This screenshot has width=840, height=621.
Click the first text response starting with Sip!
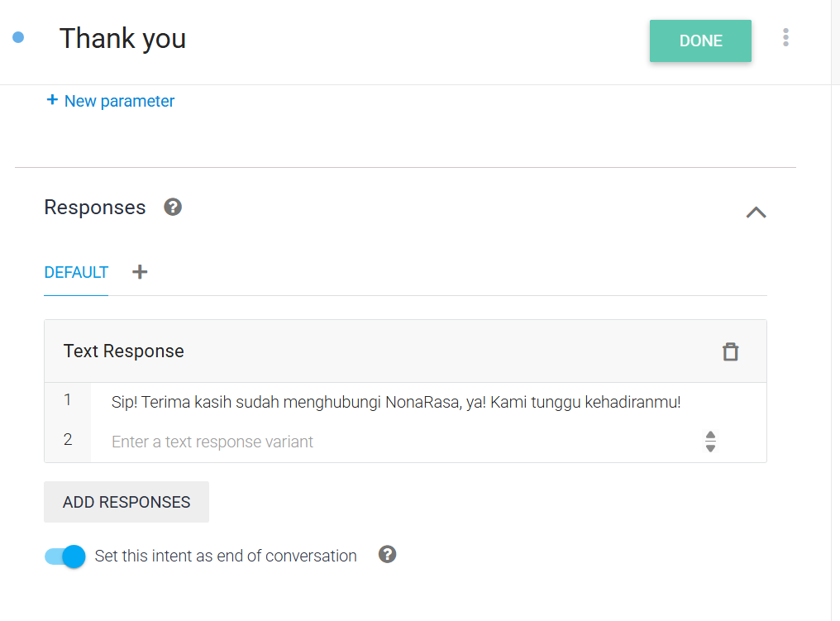(x=396, y=403)
